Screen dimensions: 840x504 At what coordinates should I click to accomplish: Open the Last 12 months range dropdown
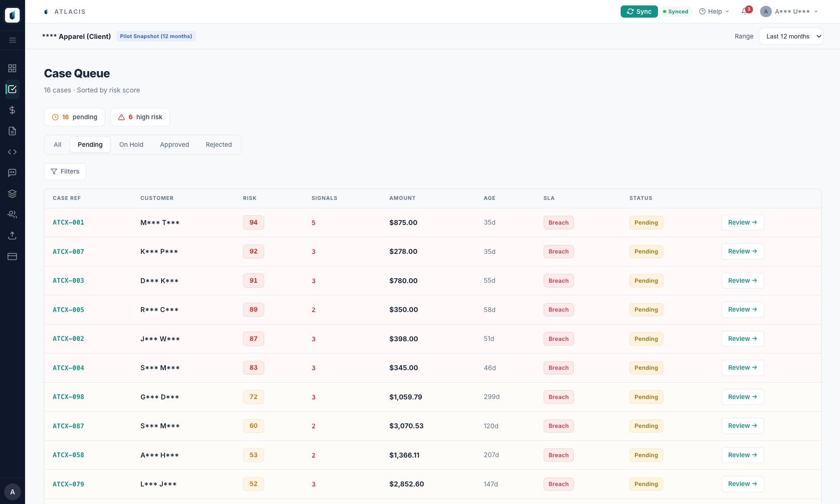791,36
